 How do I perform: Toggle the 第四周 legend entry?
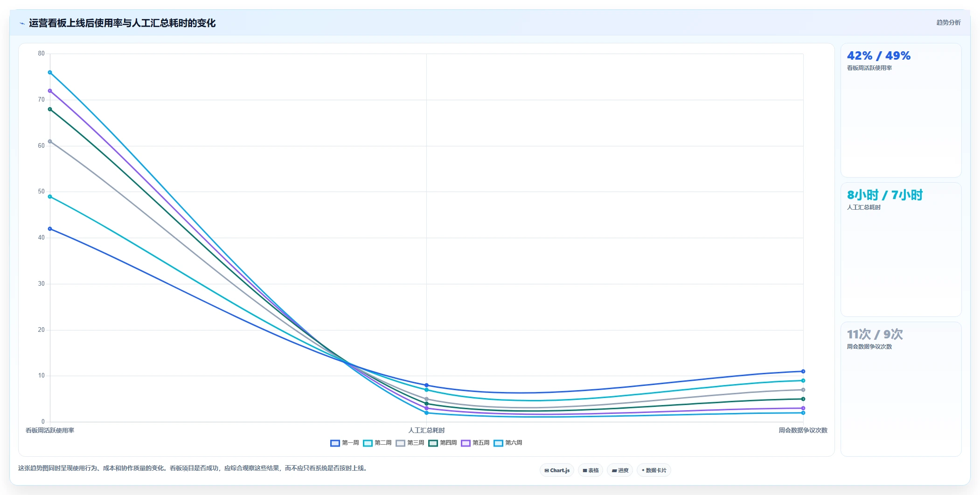click(443, 443)
